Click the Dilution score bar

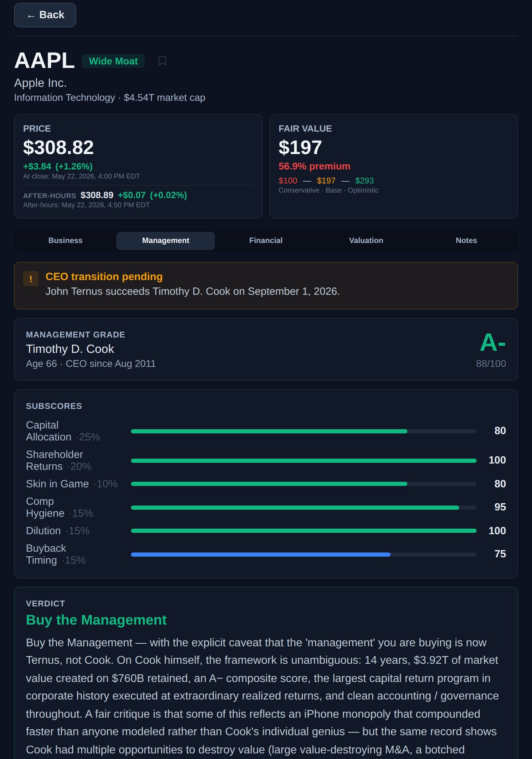tap(304, 531)
